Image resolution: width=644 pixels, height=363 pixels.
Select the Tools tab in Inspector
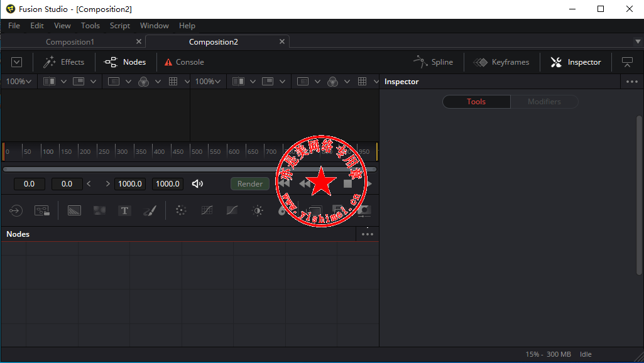[x=476, y=102]
